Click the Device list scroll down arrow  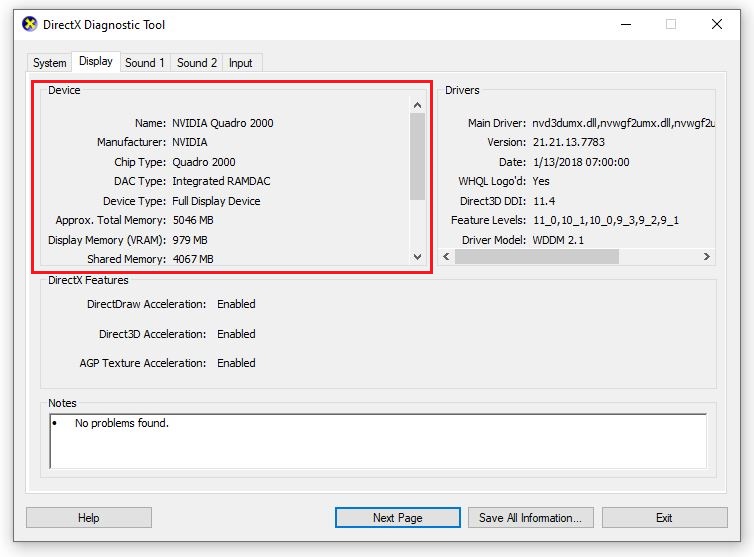click(x=418, y=257)
